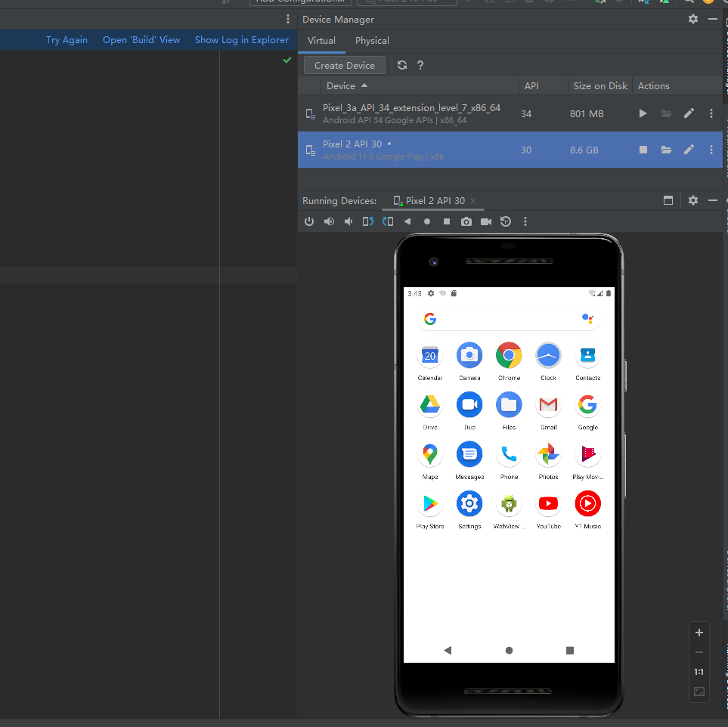Open extended controls via emulator toolbar kebab menu
Viewport: 728px width, 727px height.
coord(525,221)
